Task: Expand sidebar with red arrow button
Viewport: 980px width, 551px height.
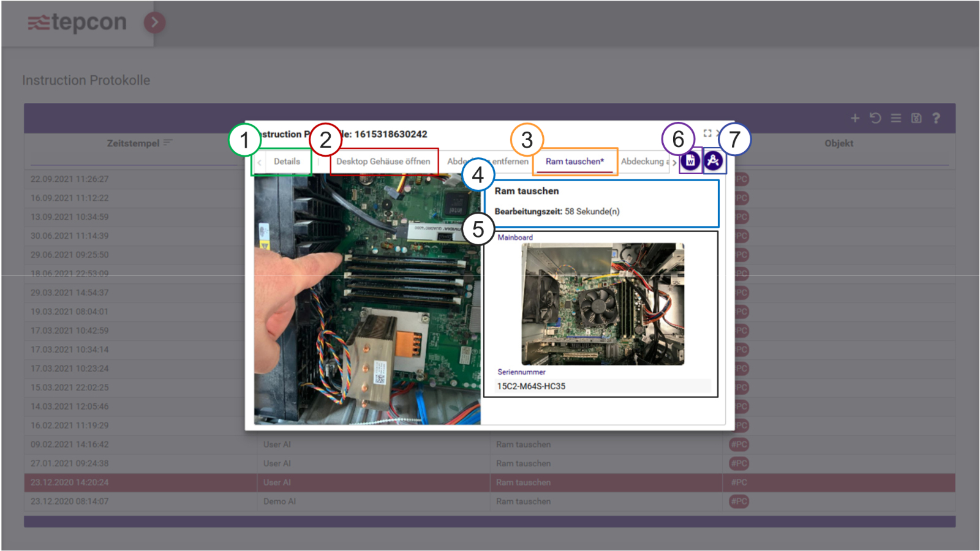Action: point(154,23)
